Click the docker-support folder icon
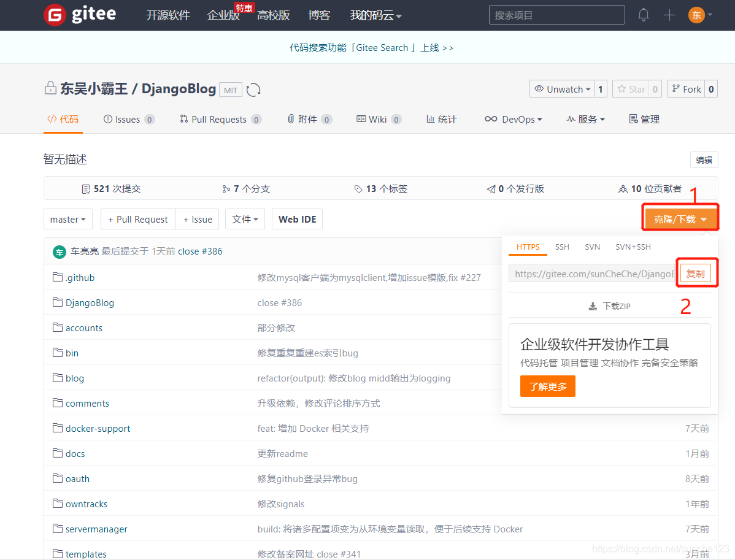 (58, 428)
